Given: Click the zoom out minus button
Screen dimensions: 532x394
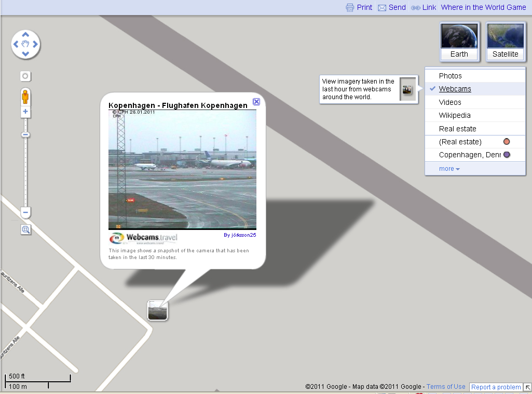Looking at the screenshot, I should [25, 212].
